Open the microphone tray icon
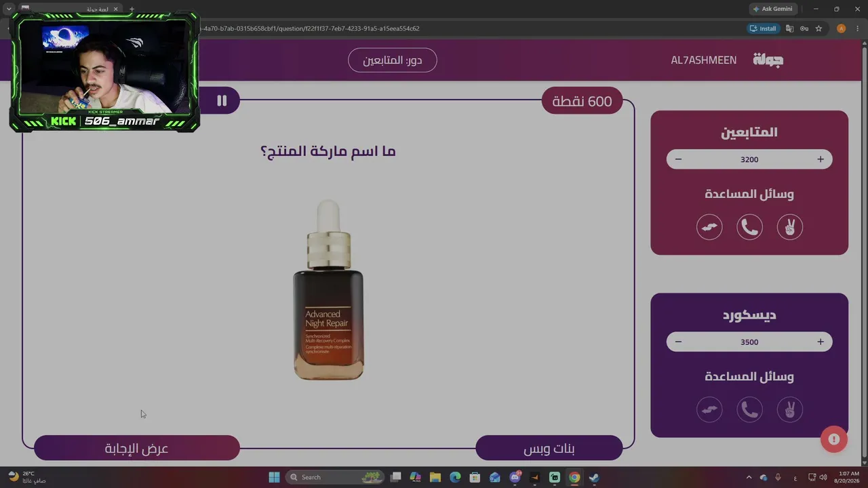This screenshot has width=868, height=488. [x=778, y=477]
